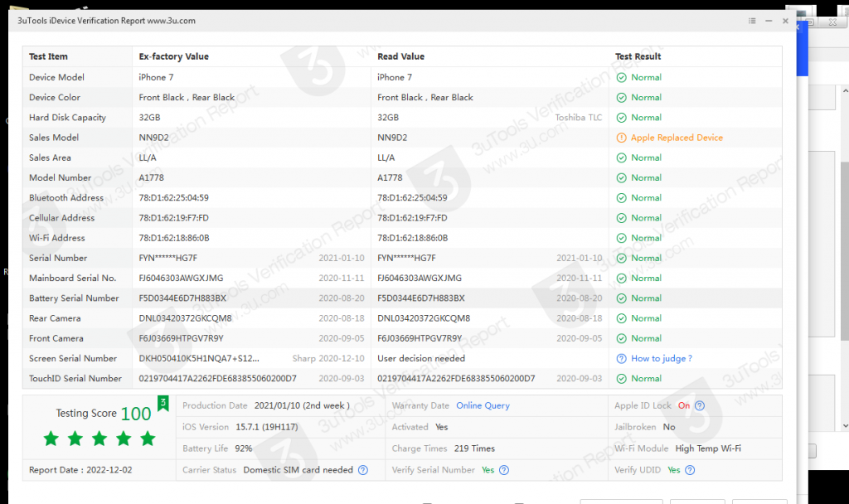Screen dimensions: 849x504
Task: Click the Domestic SIM card needed status
Action: coord(298,470)
